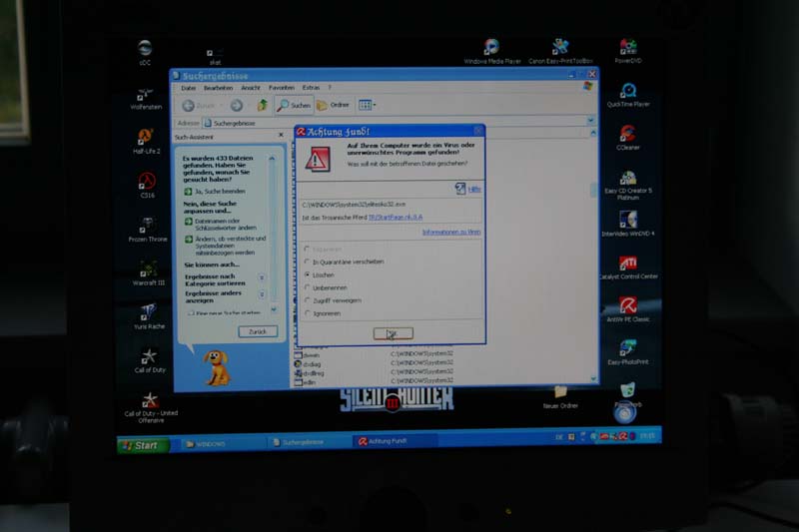This screenshot has width=799, height=532.
Task: Open the 'Informationen zu ihm' link
Action: 451,233
